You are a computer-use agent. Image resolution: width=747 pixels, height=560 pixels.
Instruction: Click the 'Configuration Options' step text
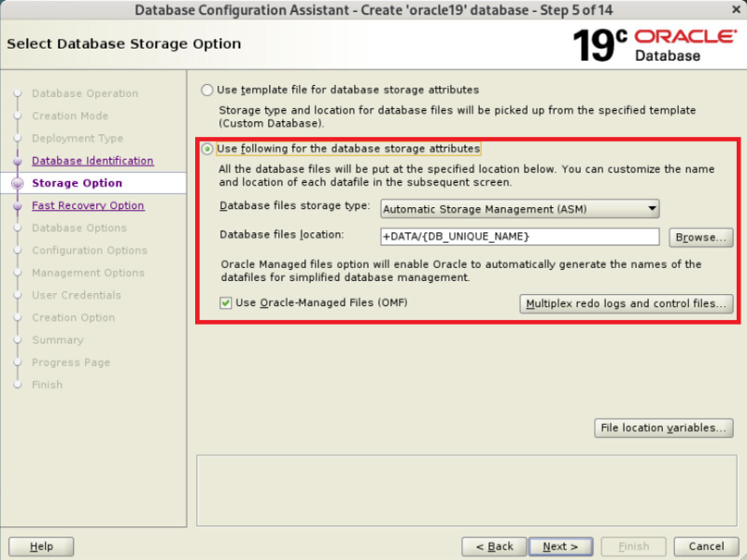[90, 250]
